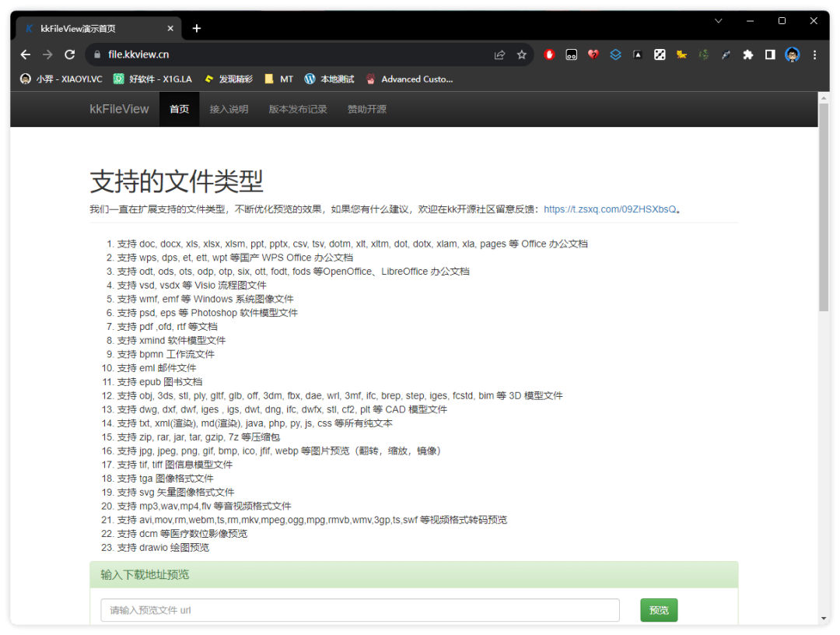Open the black triangle extension icon

point(638,54)
